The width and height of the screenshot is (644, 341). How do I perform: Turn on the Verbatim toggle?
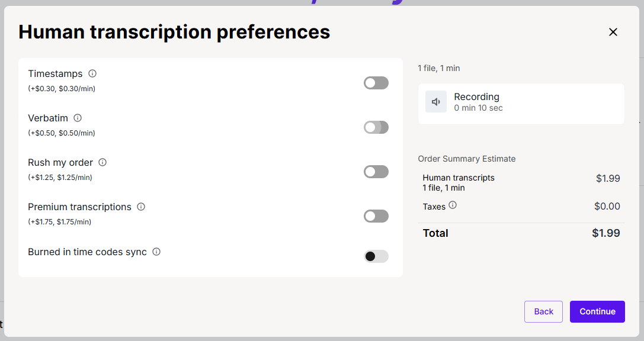[376, 127]
